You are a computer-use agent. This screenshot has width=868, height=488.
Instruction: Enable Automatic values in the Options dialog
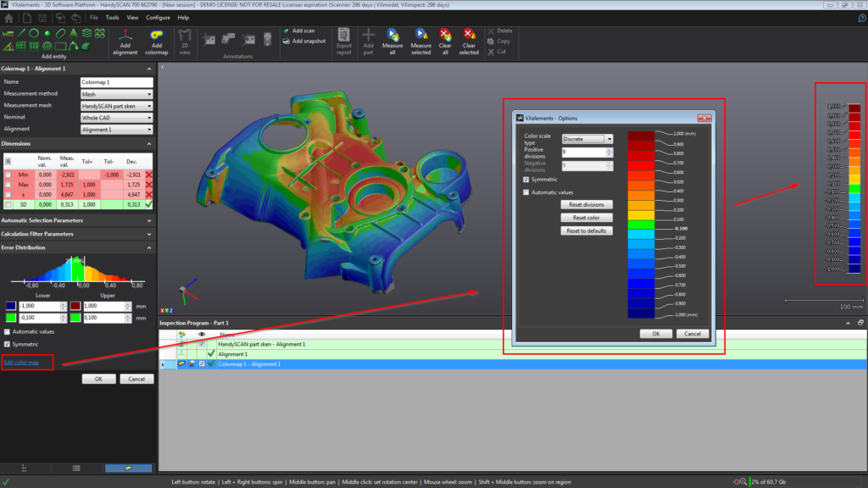527,193
